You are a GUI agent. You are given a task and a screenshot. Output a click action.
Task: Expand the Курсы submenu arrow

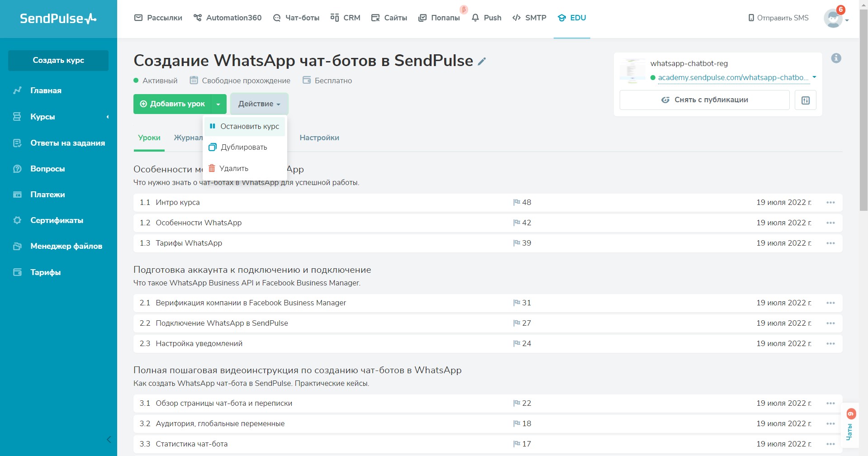pyautogui.click(x=108, y=117)
